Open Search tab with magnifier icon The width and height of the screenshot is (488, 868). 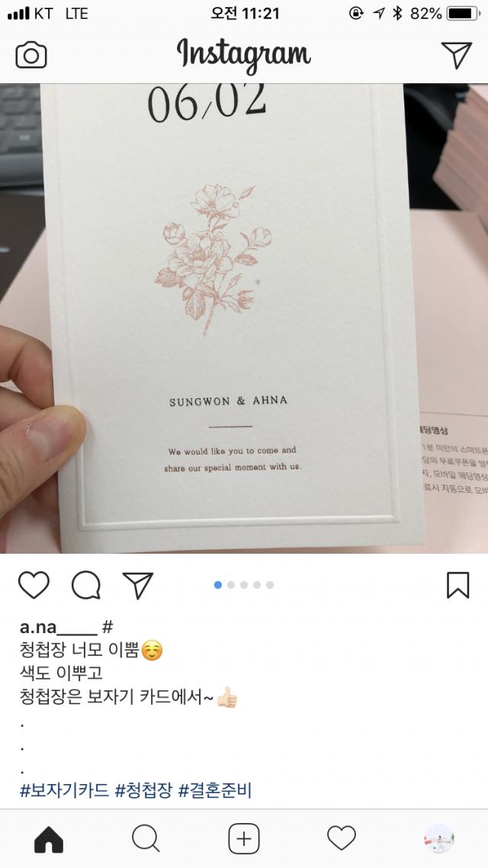pos(146,839)
